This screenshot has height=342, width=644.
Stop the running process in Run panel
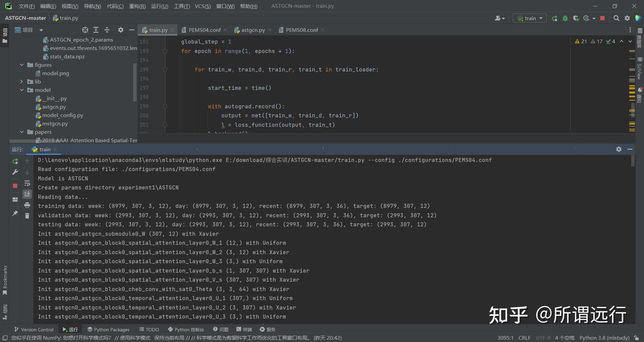(15, 186)
